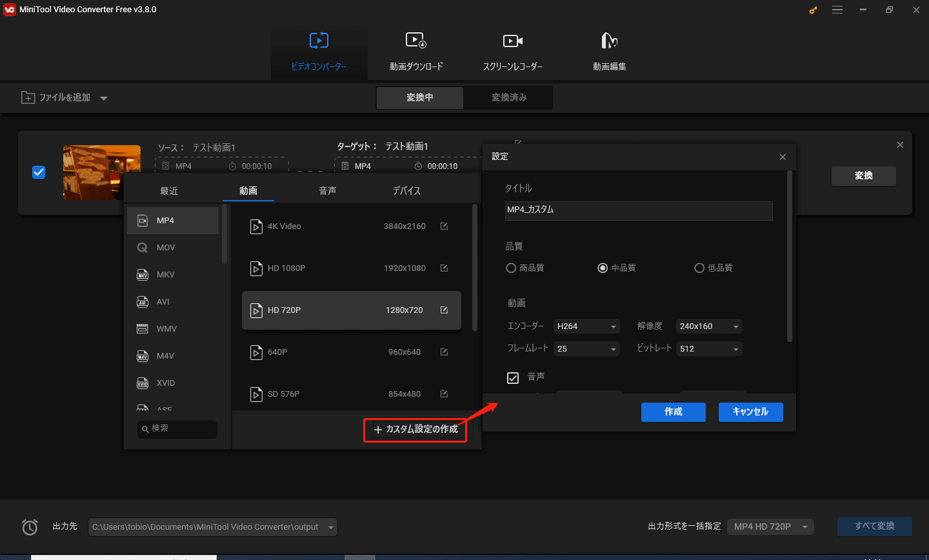929x560 pixels.
Task: Toggle the audio checkbox in settings
Action: pos(513,377)
